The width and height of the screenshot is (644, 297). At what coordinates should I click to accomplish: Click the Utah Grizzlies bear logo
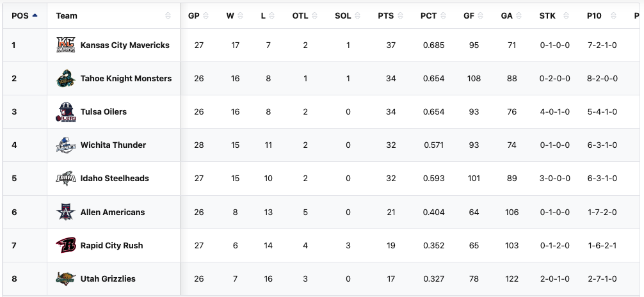[65, 278]
